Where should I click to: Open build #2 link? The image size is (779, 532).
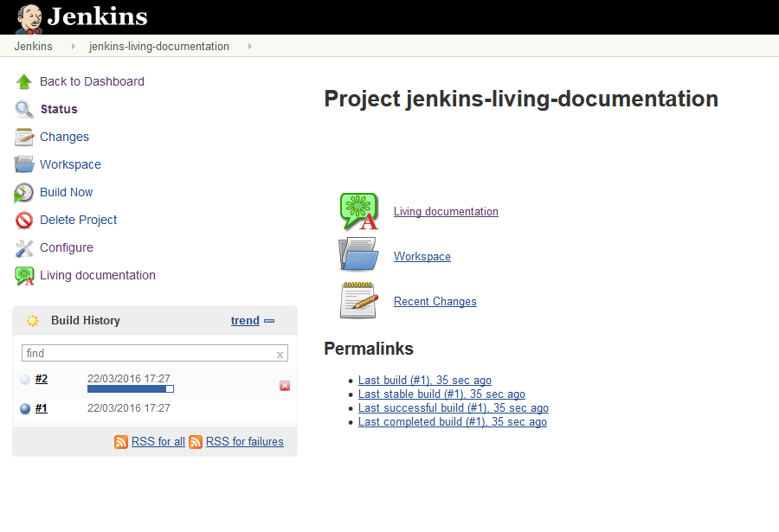pos(42,379)
